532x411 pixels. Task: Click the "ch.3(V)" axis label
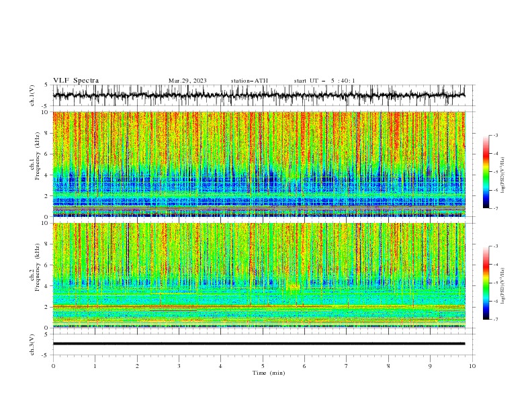click(x=32, y=345)
